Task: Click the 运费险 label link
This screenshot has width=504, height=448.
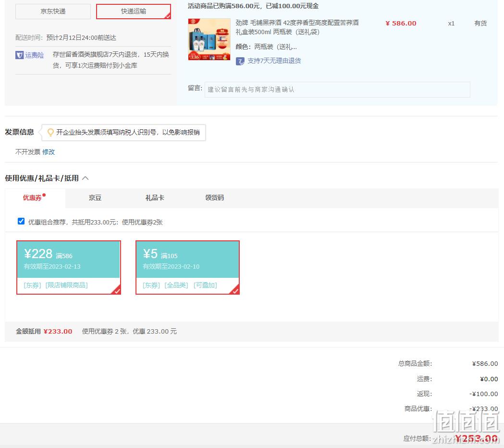Action: [x=35, y=55]
